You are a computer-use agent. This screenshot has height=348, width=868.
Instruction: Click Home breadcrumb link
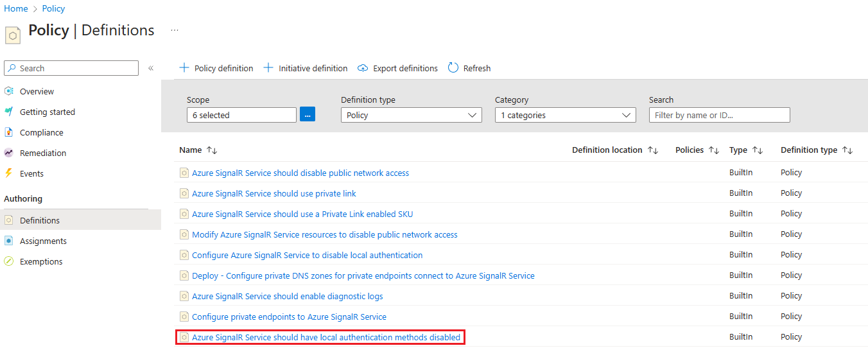(x=16, y=8)
